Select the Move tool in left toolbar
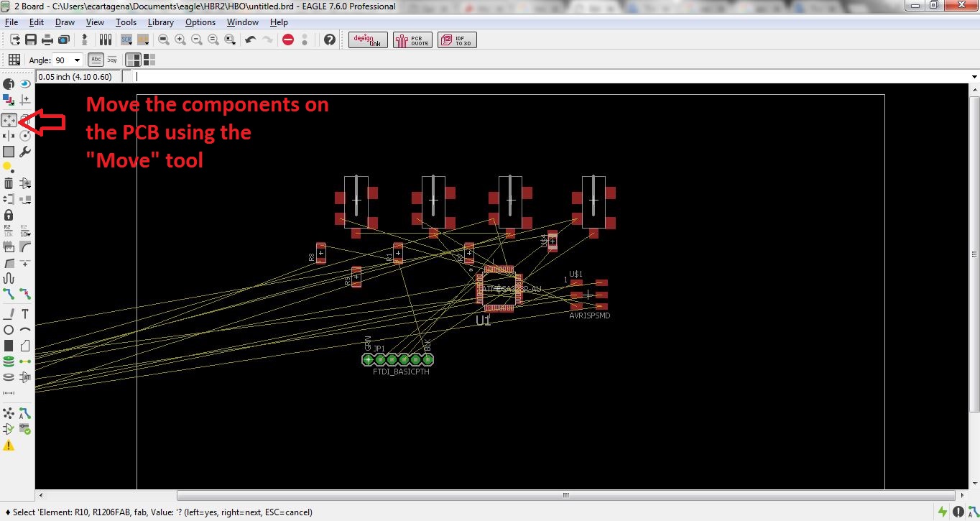 9,120
